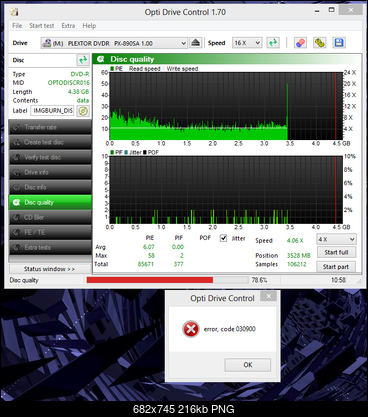Open the Transfer rate test

[50, 127]
